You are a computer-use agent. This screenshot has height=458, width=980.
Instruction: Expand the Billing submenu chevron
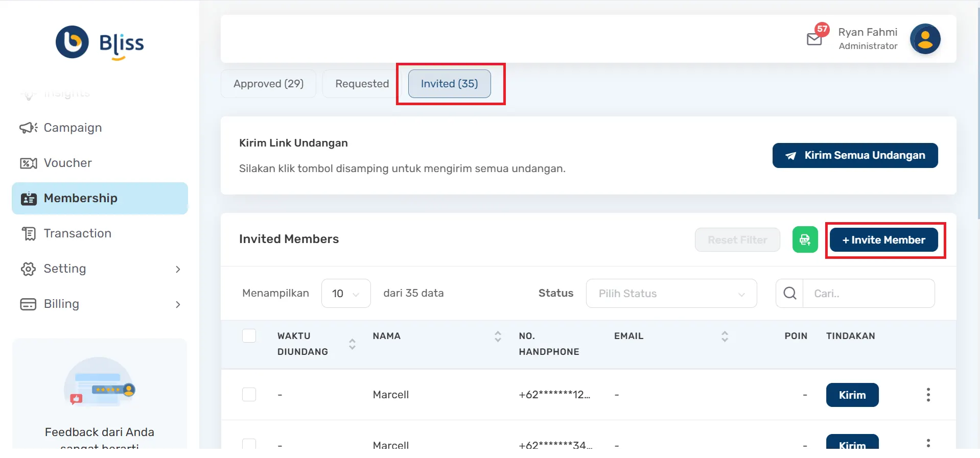(x=178, y=304)
